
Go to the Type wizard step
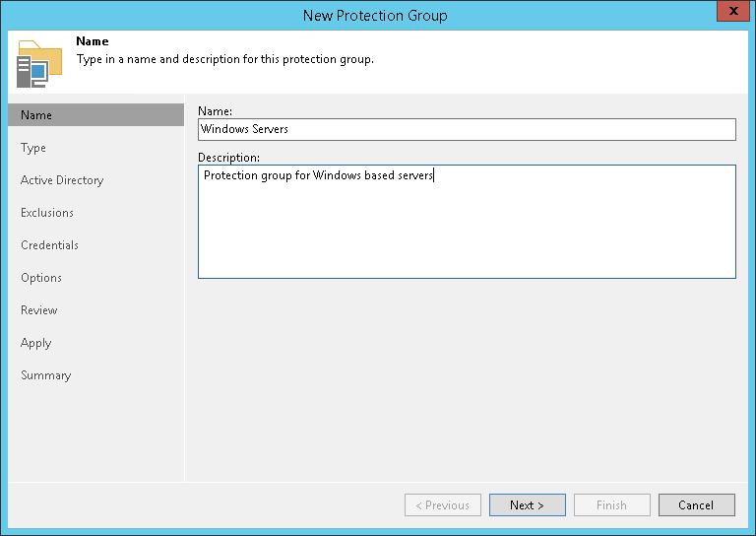click(33, 148)
